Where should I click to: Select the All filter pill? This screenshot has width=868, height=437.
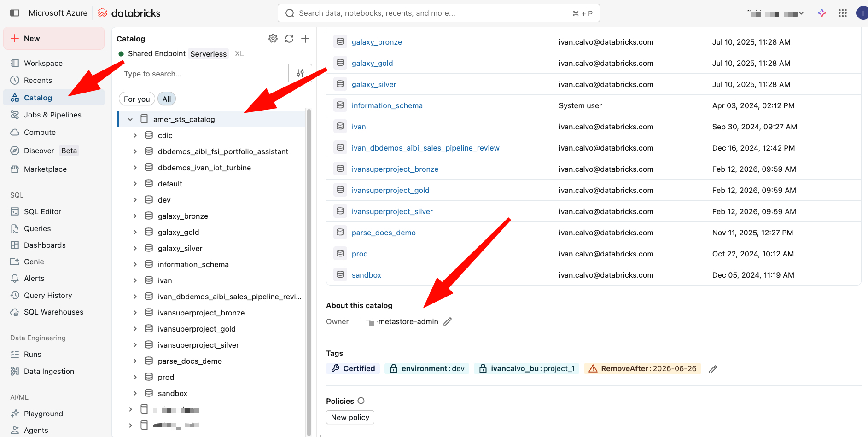167,99
